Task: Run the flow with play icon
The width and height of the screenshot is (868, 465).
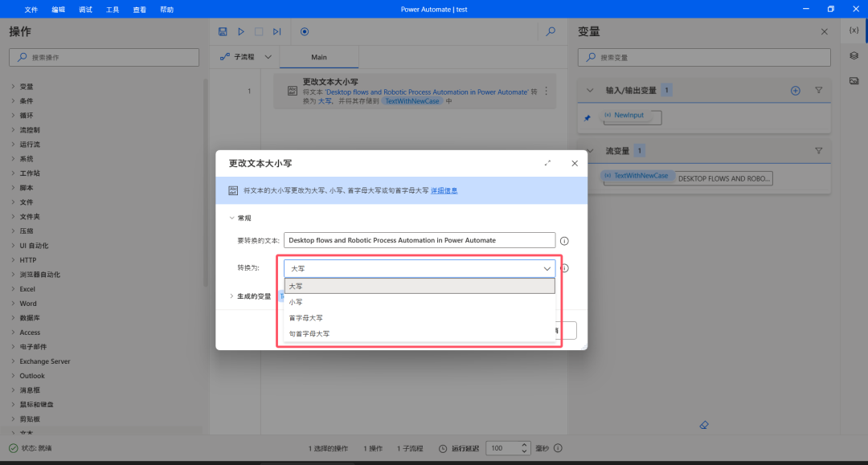Action: [x=241, y=31]
